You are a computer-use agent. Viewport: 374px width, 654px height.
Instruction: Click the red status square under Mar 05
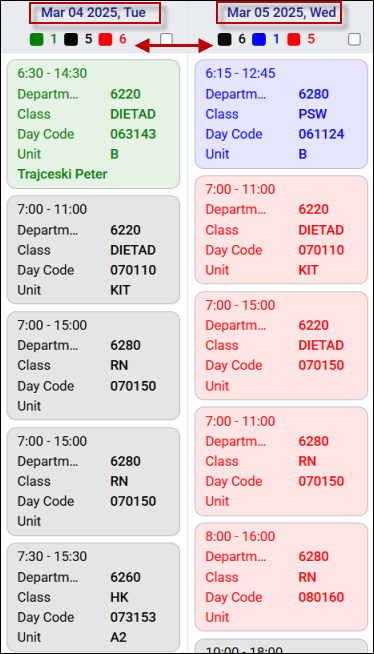pyautogui.click(x=294, y=40)
